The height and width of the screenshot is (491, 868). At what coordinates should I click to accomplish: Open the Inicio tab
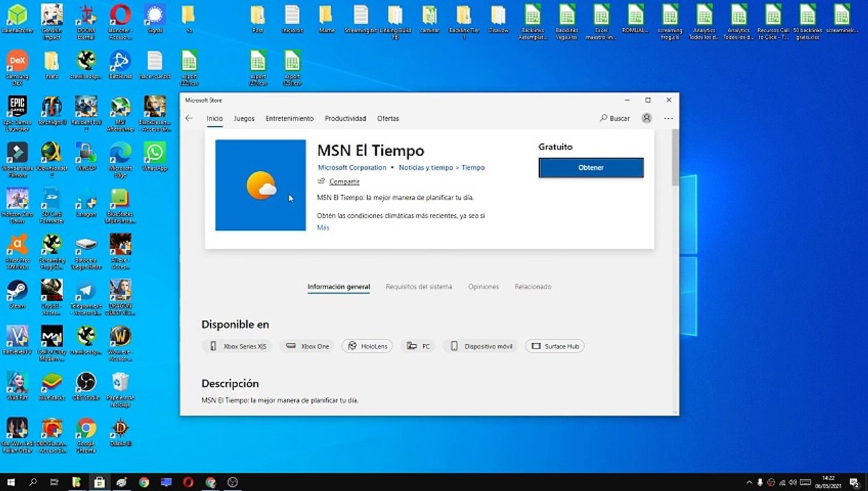click(x=214, y=119)
